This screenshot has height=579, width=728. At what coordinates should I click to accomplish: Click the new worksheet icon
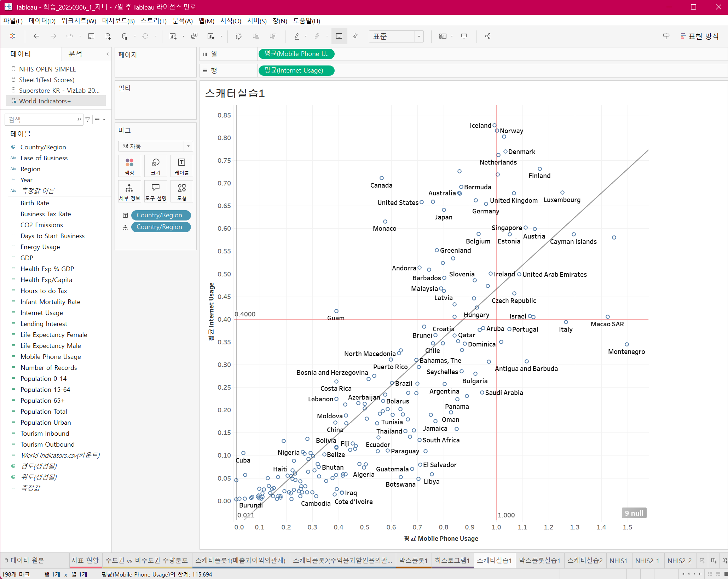click(x=173, y=36)
